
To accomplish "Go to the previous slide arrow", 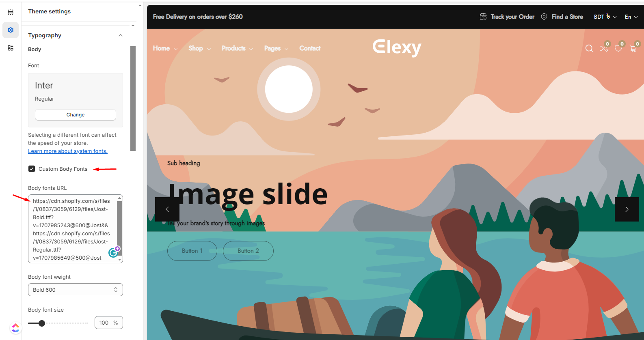I will coord(167,209).
